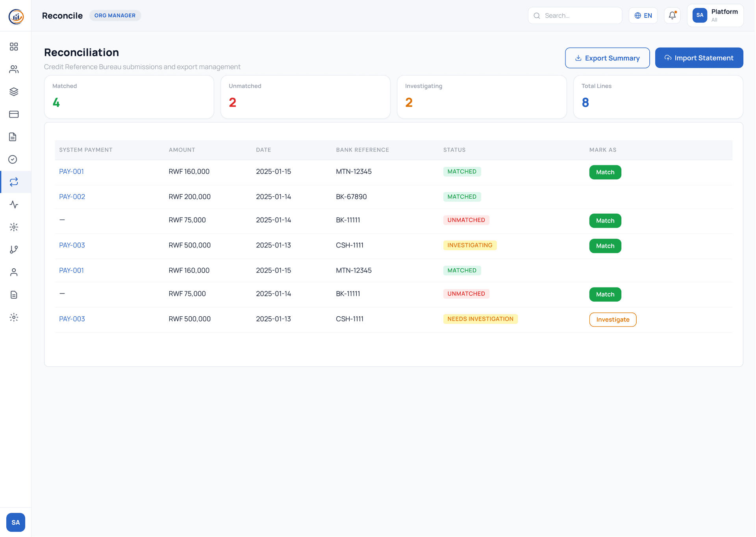Click the Matched count card showing 4
Viewport: 756px width, 537px height.
pos(129,97)
